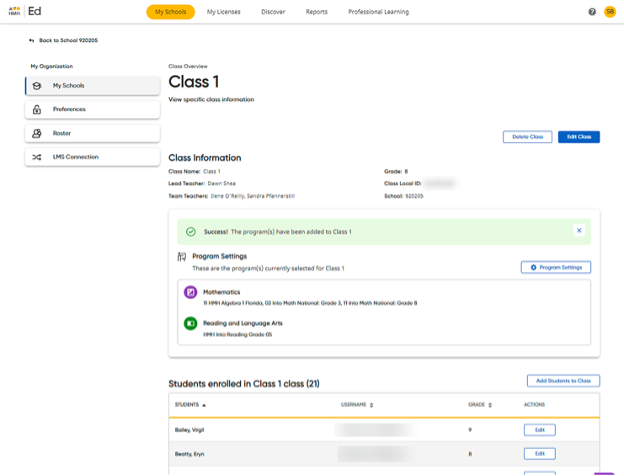
Task: Click the Delete Class button
Action: click(527, 137)
